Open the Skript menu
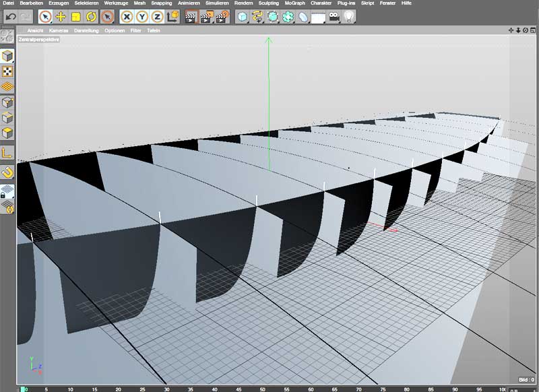The width and height of the screenshot is (539, 392). click(x=367, y=3)
